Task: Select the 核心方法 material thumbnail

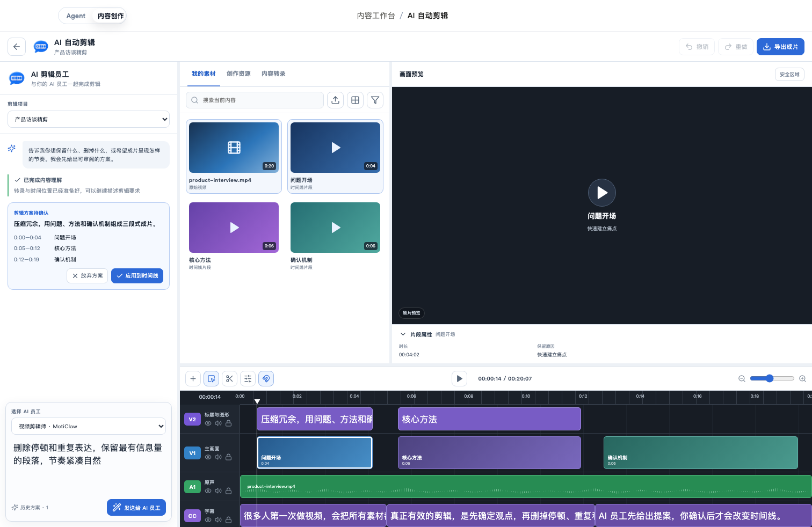Action: pos(234,228)
